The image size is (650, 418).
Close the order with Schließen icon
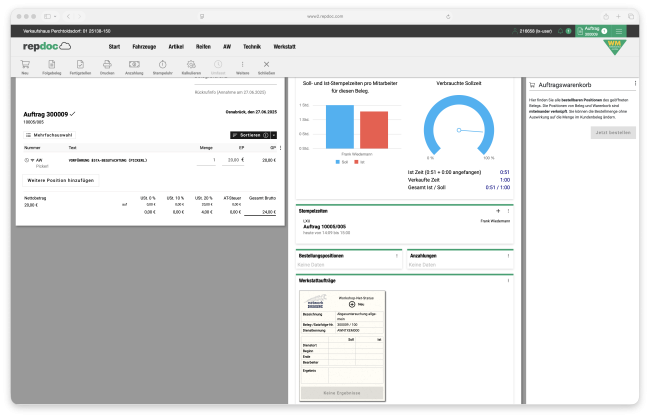266,65
